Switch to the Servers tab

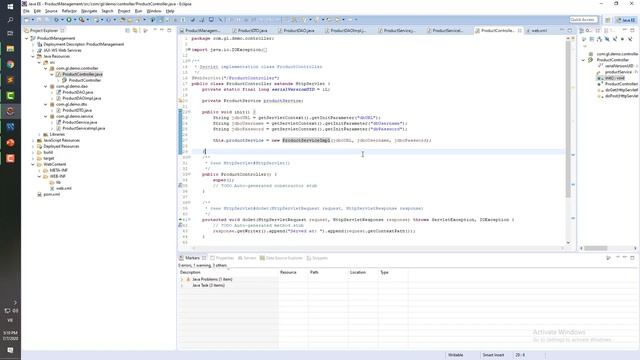[x=247, y=258]
